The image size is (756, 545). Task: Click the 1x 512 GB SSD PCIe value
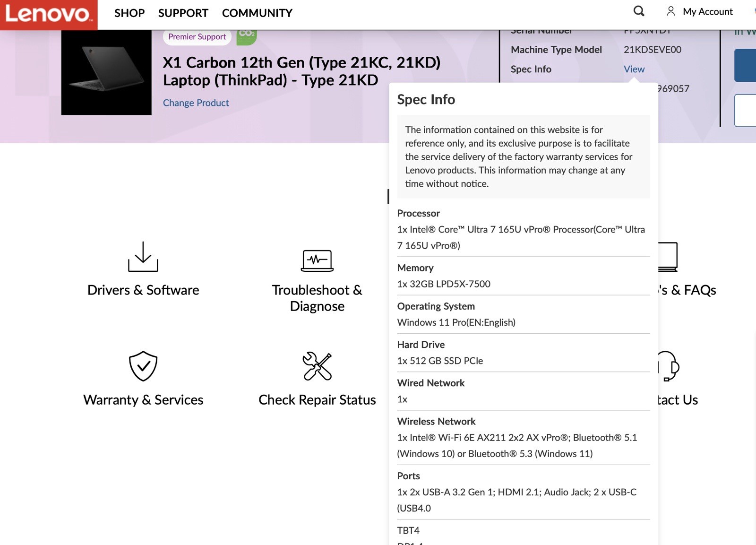coord(440,361)
